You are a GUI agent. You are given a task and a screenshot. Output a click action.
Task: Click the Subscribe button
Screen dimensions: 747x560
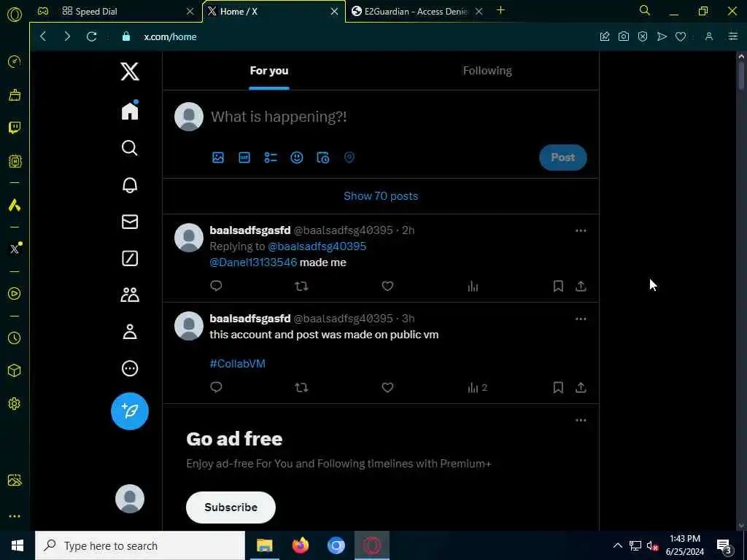pyautogui.click(x=231, y=507)
